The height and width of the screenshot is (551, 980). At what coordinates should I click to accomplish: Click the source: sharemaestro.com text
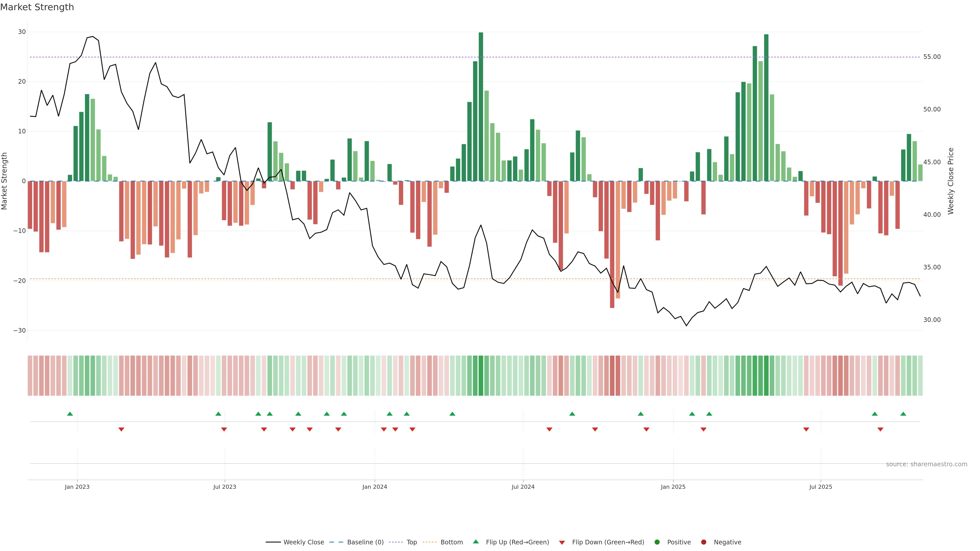tap(926, 464)
